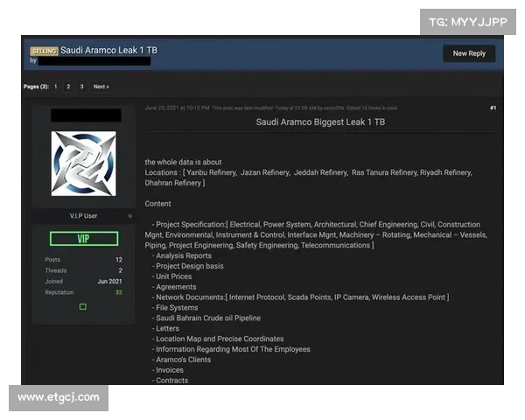Click the user's avatar image
This screenshot has height=420, width=525.
84,164
